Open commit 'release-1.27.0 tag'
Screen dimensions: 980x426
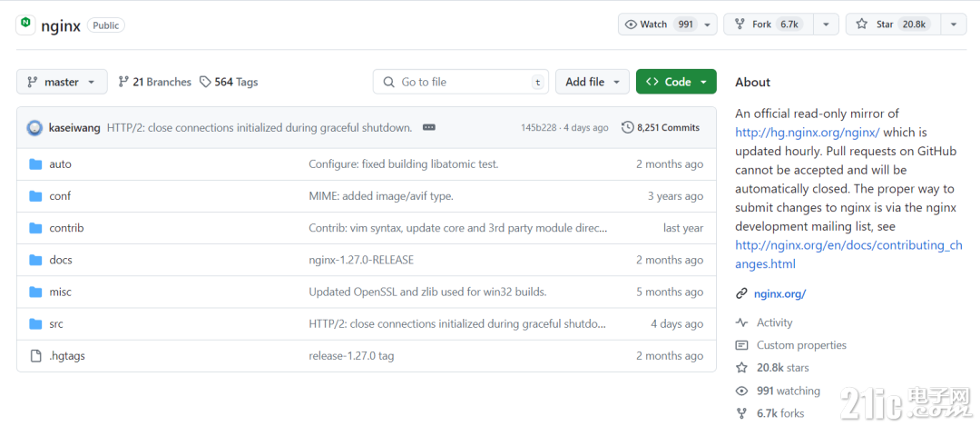[351, 356]
